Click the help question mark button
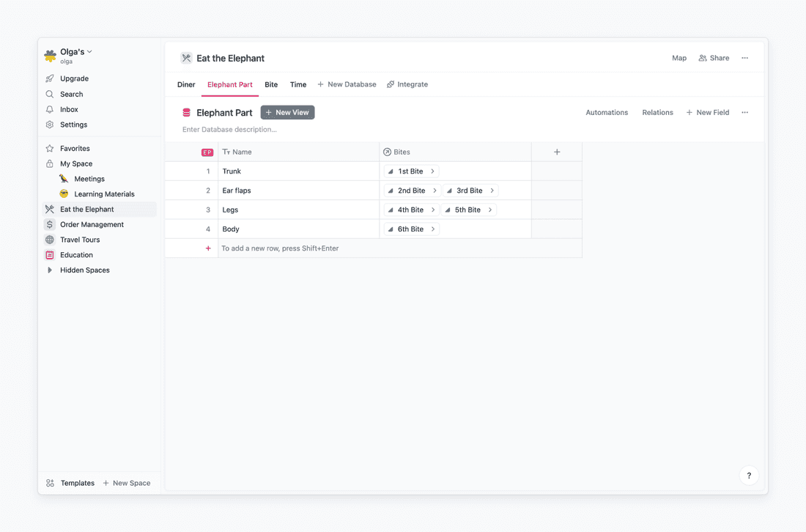 749,476
